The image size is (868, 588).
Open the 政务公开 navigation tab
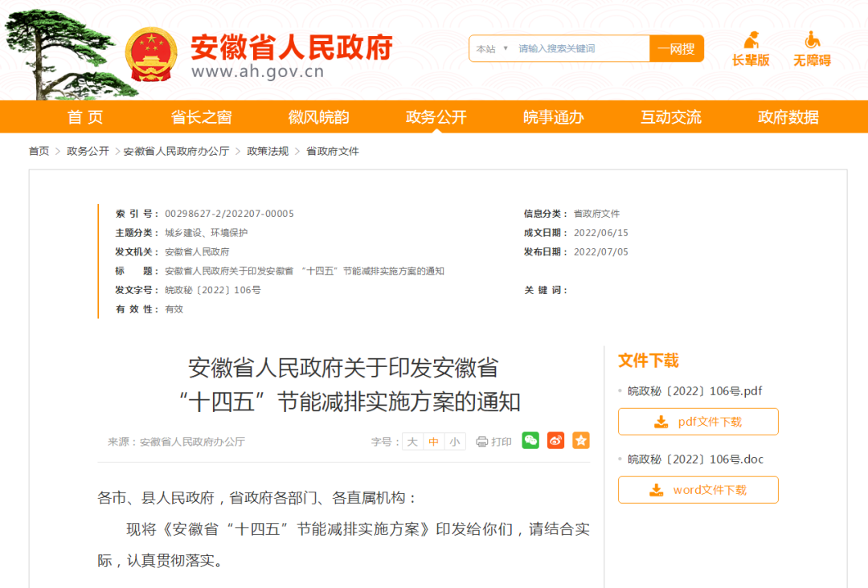click(436, 117)
